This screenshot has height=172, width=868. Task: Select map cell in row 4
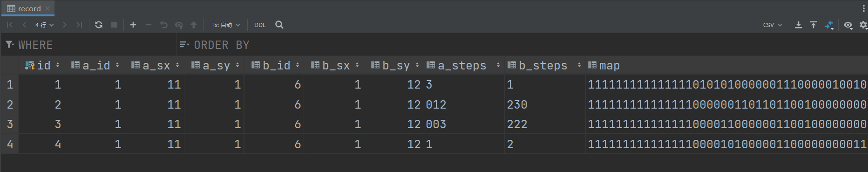[727, 144]
